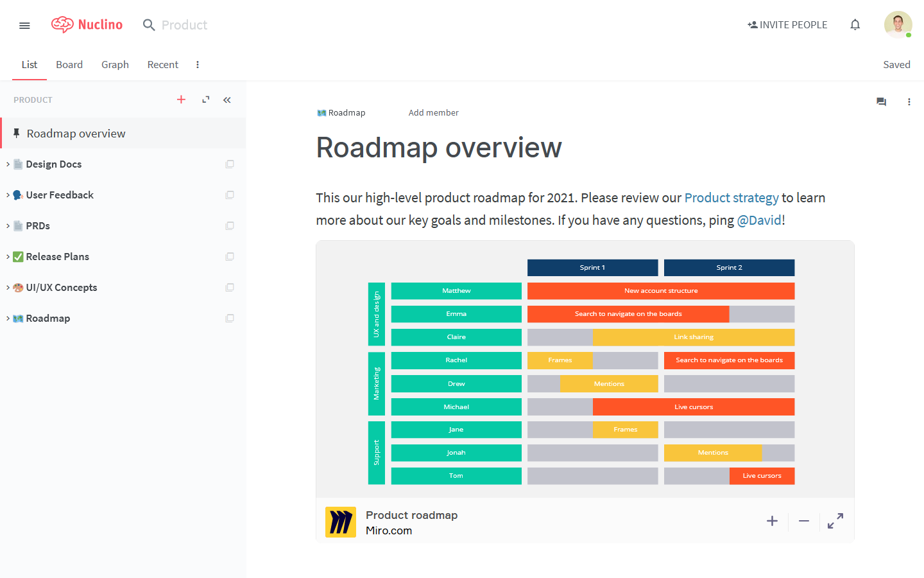Add a new item with the red plus
Image resolution: width=924 pixels, height=578 pixels.
click(x=181, y=100)
